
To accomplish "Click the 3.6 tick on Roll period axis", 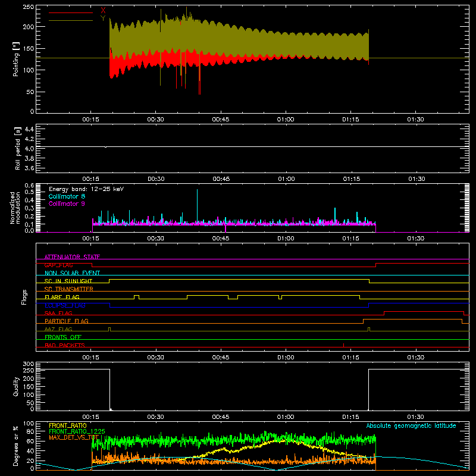I will tap(29, 168).
